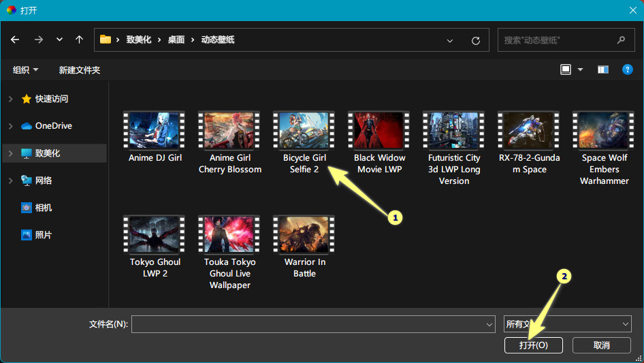Click 新建文件夹 button

[79, 70]
